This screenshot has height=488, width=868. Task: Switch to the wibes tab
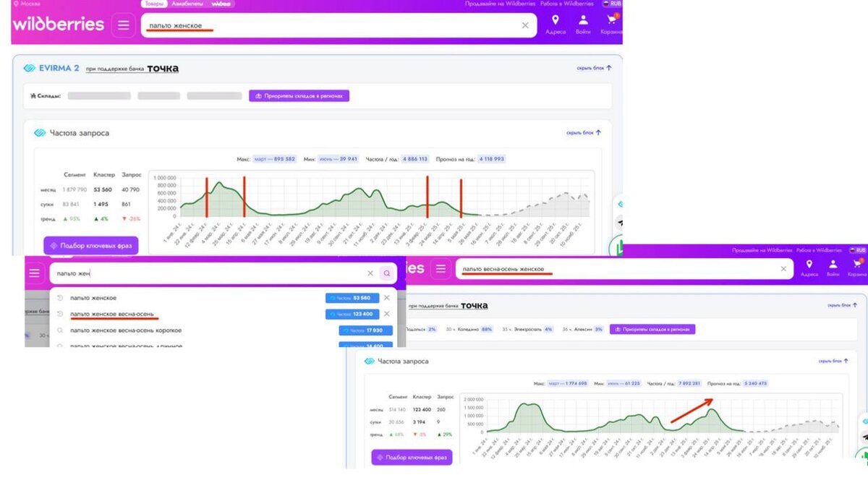(221, 4)
